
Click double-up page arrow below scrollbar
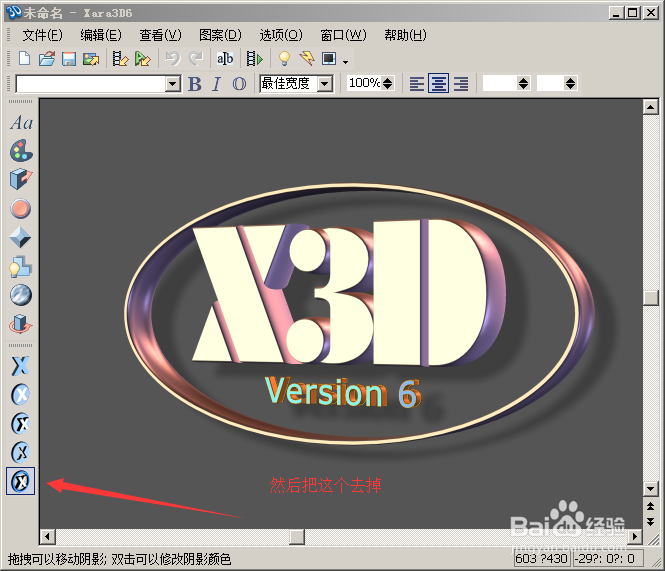point(650,506)
